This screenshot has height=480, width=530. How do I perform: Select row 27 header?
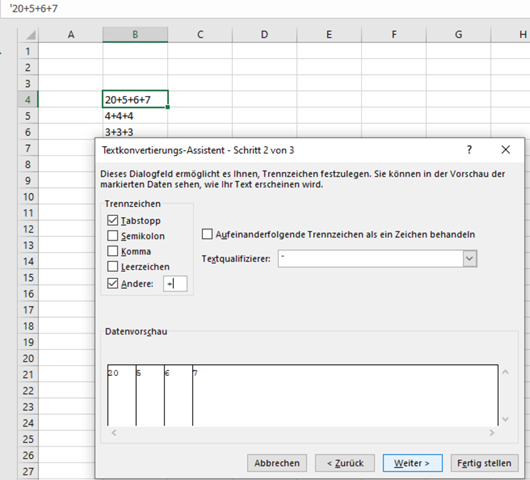(28, 471)
